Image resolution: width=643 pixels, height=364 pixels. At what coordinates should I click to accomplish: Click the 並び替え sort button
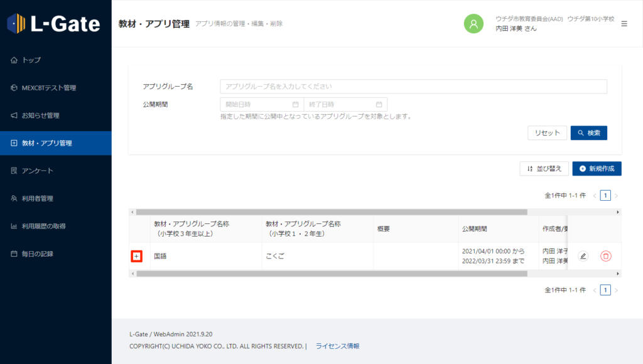(544, 169)
